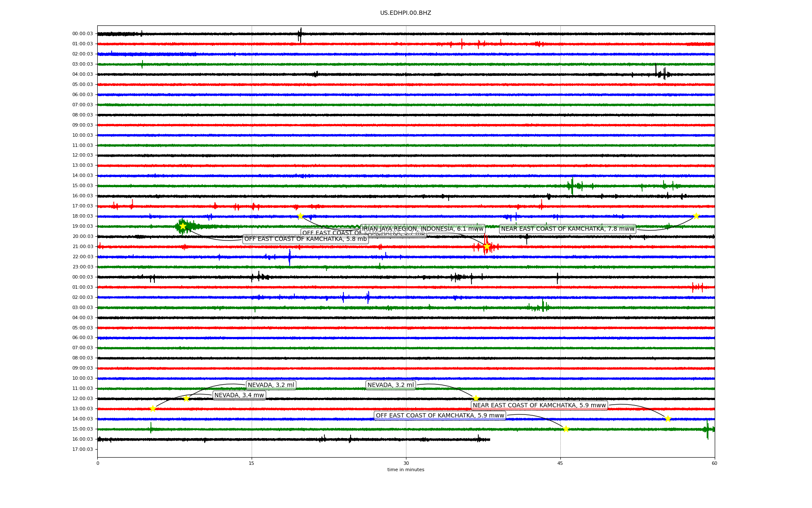Click the 30 tick on the time axis
The image size is (812, 508).
click(406, 464)
